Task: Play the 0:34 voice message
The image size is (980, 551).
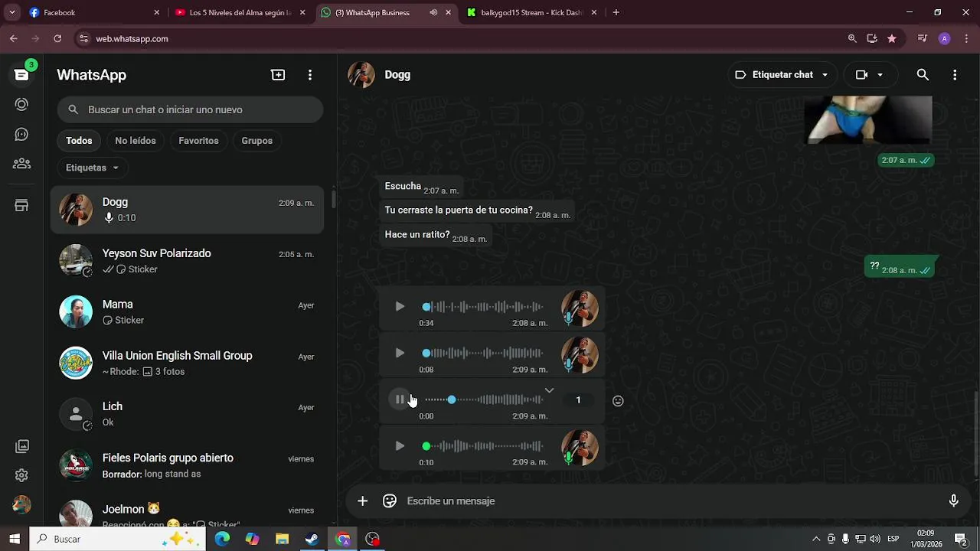Action: (x=400, y=307)
